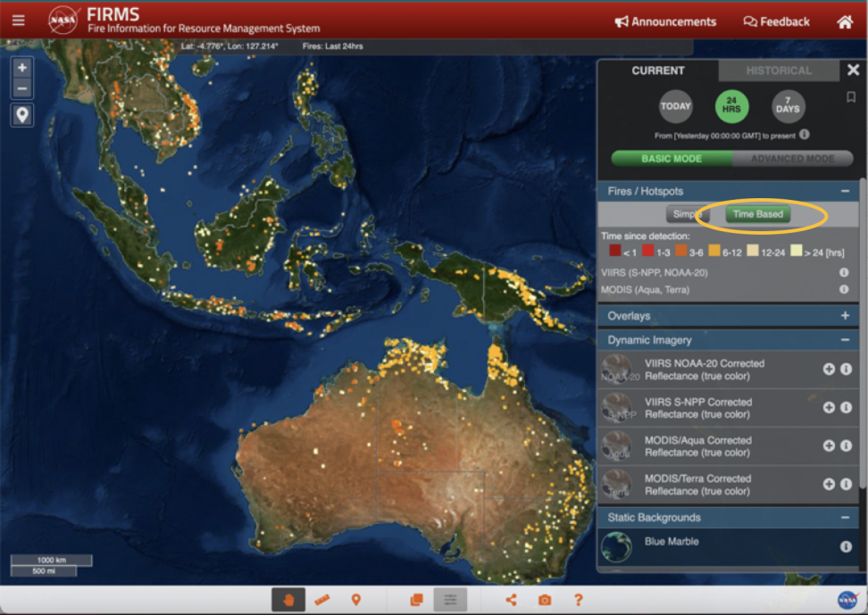Show info for MODIS (Aqua, Terra)
The height and width of the screenshot is (615, 868).
[x=844, y=289]
